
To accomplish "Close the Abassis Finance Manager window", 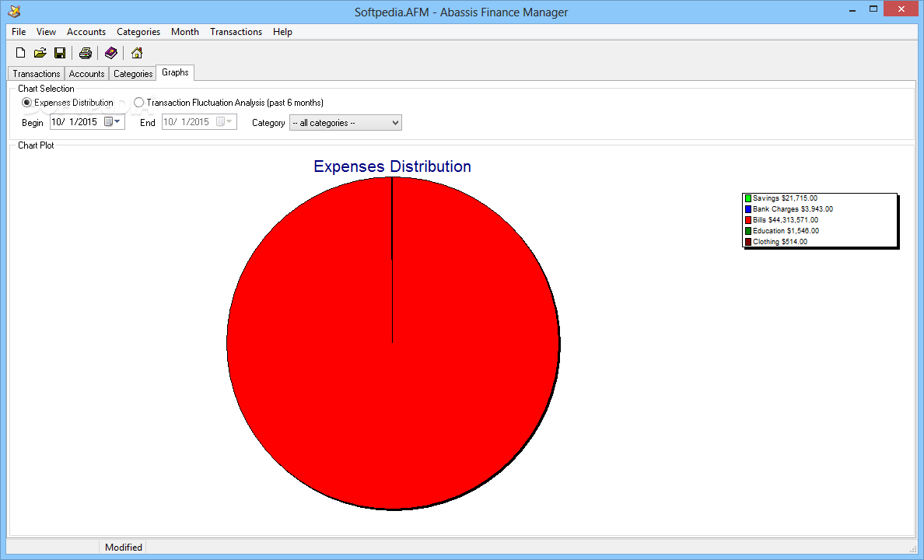I will (x=901, y=9).
